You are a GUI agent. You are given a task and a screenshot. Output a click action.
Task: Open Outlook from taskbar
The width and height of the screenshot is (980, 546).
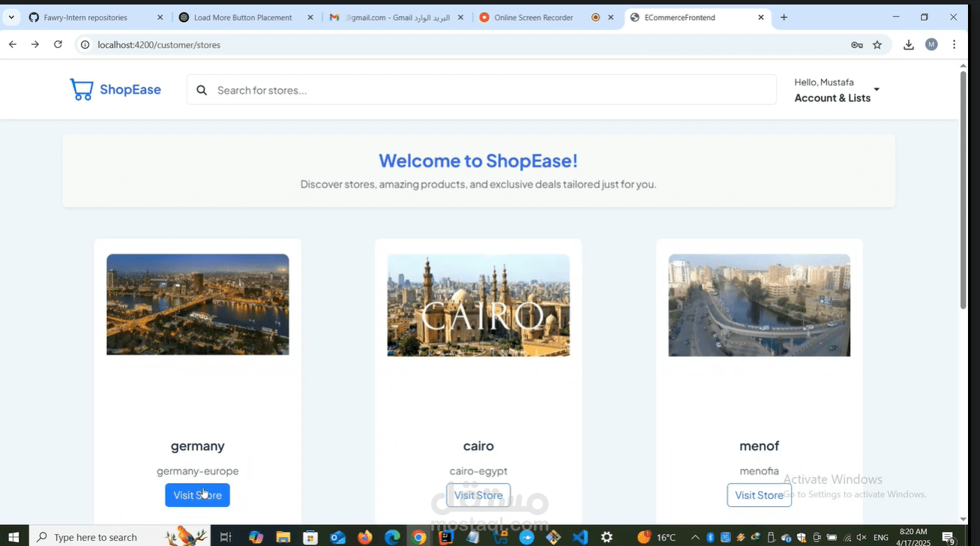coord(337,537)
